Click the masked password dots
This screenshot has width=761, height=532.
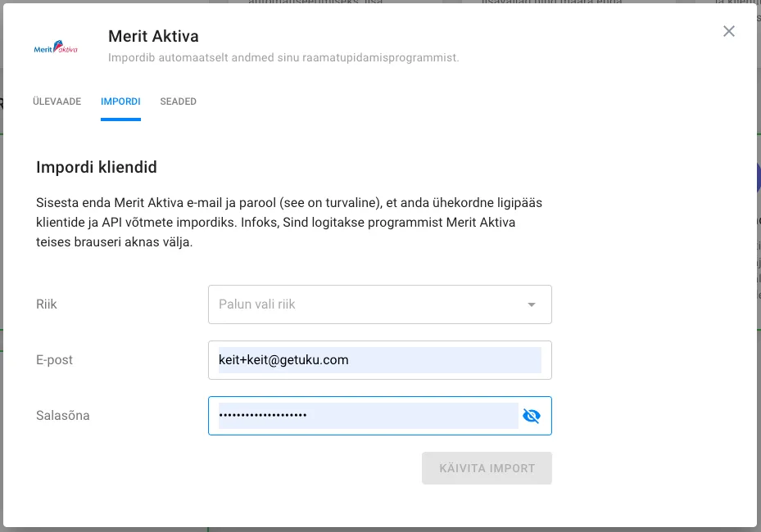pos(262,415)
